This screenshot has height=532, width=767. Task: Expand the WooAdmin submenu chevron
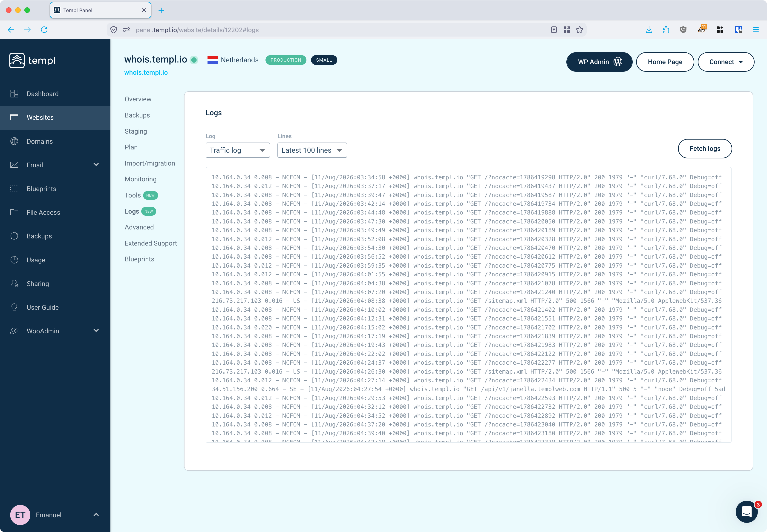tap(96, 330)
